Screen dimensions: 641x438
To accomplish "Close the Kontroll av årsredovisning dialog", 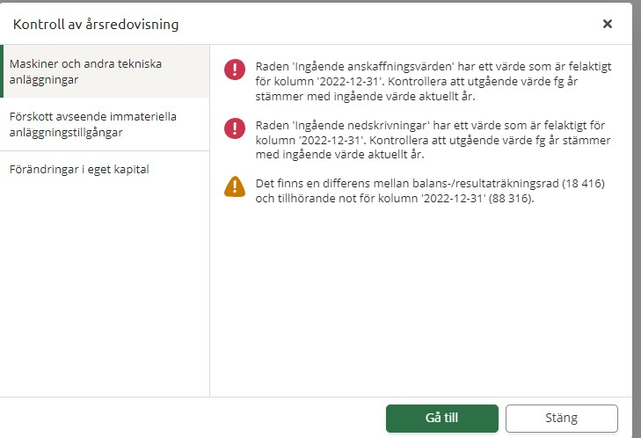I will point(607,24).
